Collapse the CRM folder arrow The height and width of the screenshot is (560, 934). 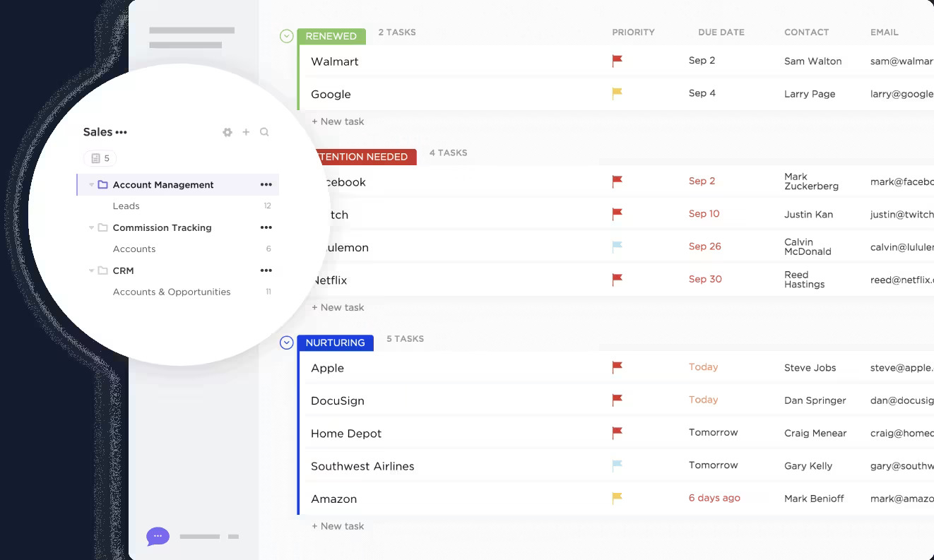(91, 270)
